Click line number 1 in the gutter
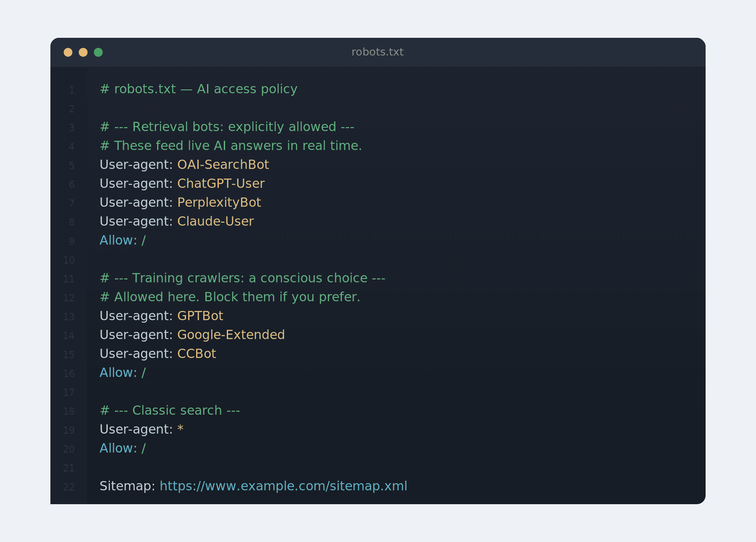This screenshot has width=756, height=542. point(72,90)
